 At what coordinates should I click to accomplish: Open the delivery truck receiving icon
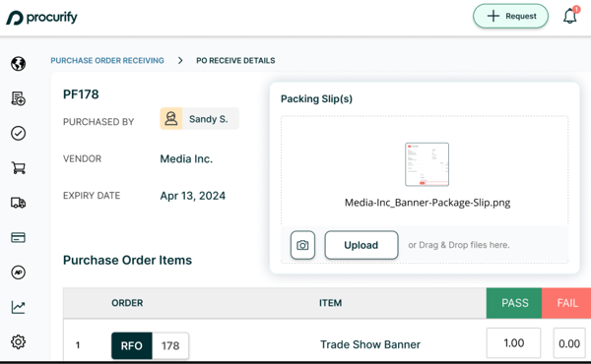(18, 203)
